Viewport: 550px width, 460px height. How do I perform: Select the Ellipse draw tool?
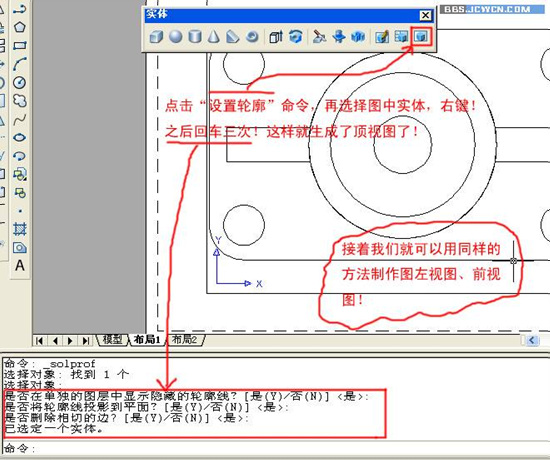pyautogui.click(x=20, y=138)
